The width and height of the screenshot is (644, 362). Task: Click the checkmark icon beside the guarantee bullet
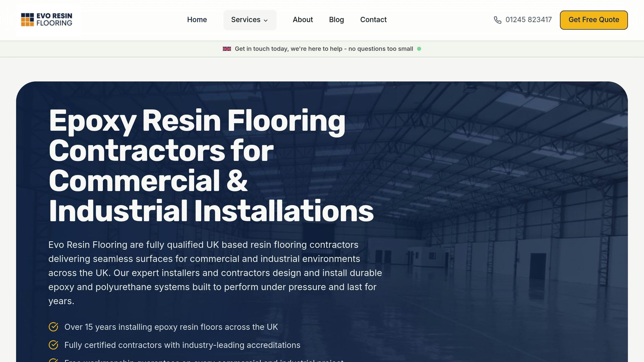pyautogui.click(x=53, y=361)
